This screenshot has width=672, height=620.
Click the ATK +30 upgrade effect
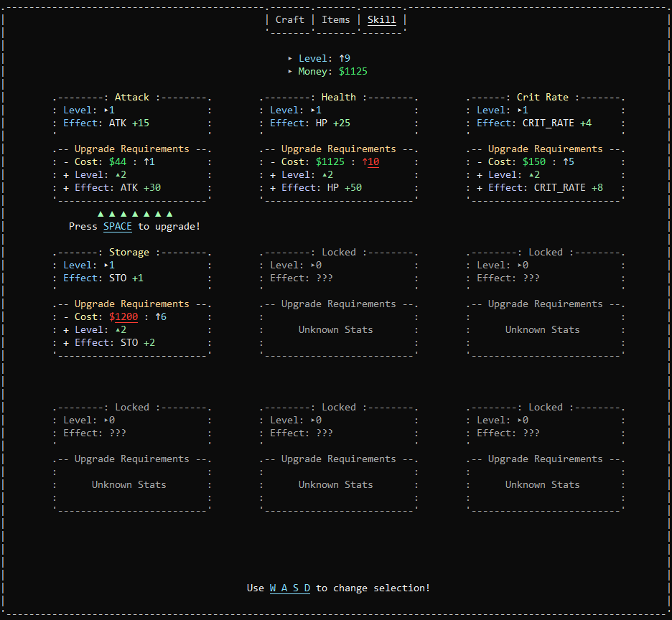point(141,188)
